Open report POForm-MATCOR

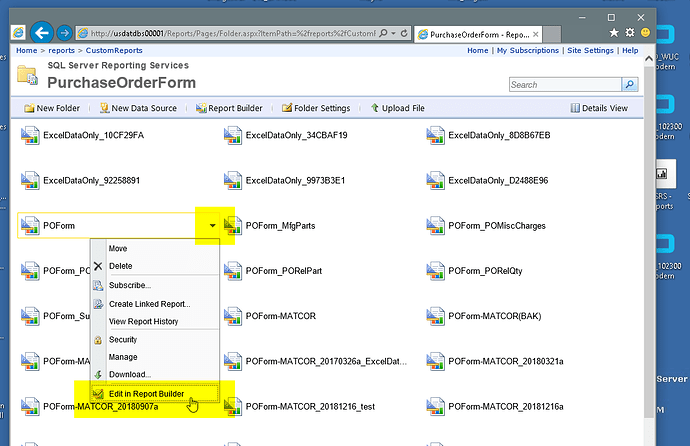281,316
